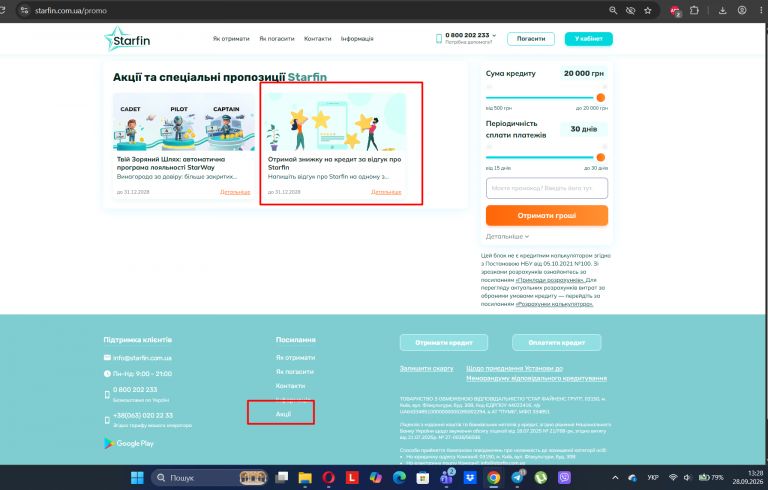This screenshot has height=490, width=768.
Task: Click the Windows taskbar Пошук search box
Action: pos(210,477)
